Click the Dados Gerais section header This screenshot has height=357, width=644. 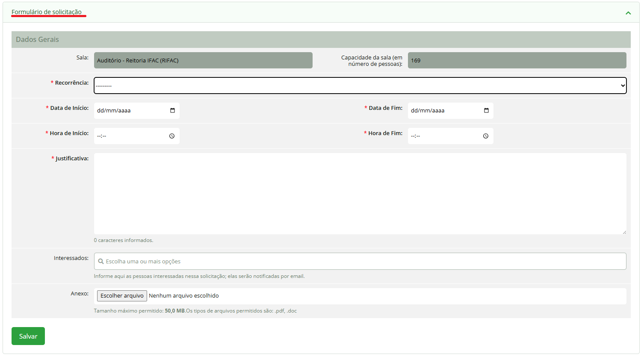[x=38, y=39]
